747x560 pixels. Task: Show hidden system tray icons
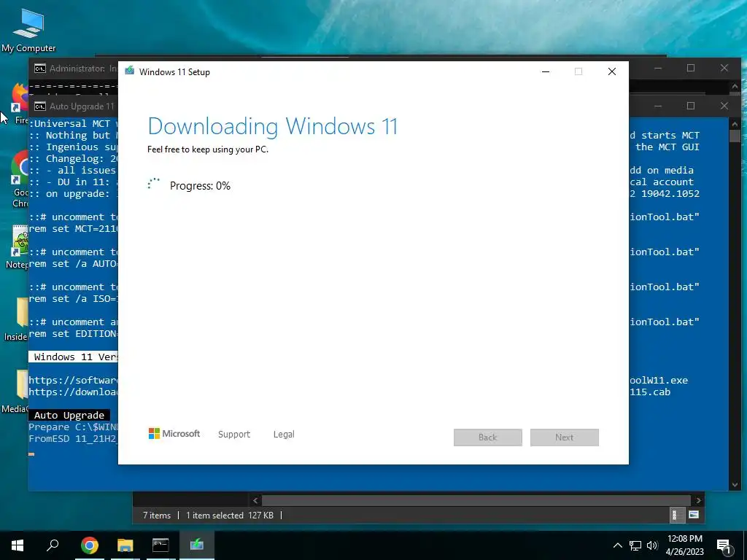(617, 545)
